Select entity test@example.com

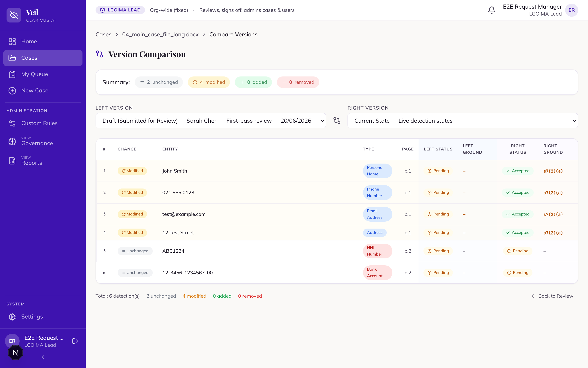click(x=184, y=214)
